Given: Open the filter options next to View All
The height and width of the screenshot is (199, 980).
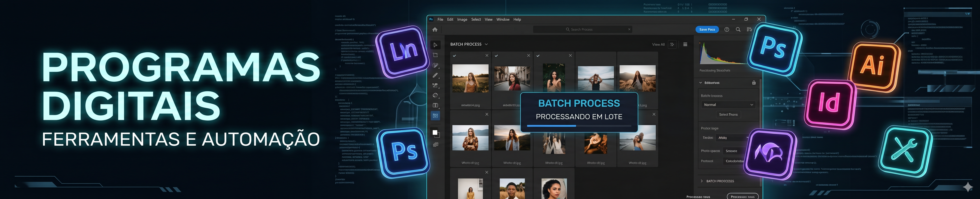Looking at the screenshot, I should pyautogui.click(x=672, y=45).
